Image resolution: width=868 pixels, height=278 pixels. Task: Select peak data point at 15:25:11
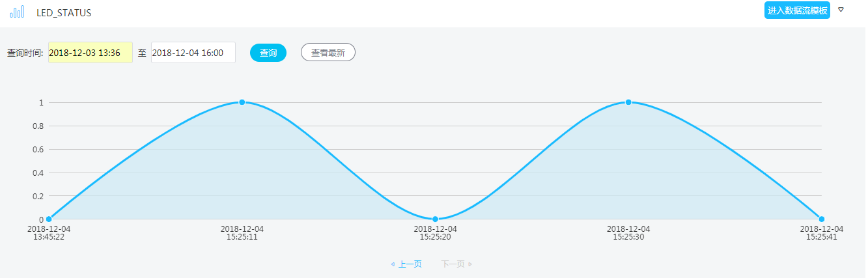click(242, 102)
